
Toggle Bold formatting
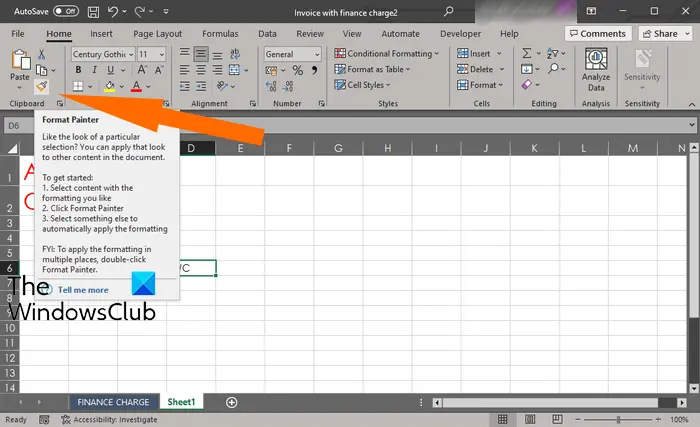[79, 70]
